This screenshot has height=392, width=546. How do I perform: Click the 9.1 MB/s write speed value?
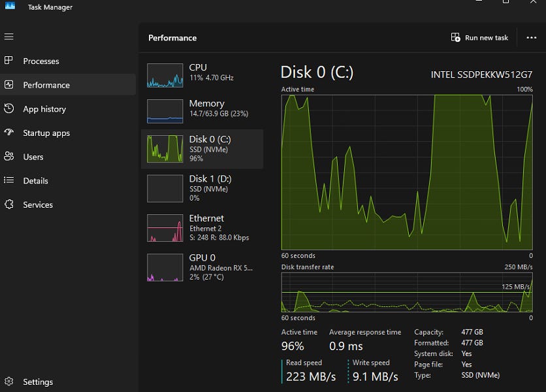[376, 377]
